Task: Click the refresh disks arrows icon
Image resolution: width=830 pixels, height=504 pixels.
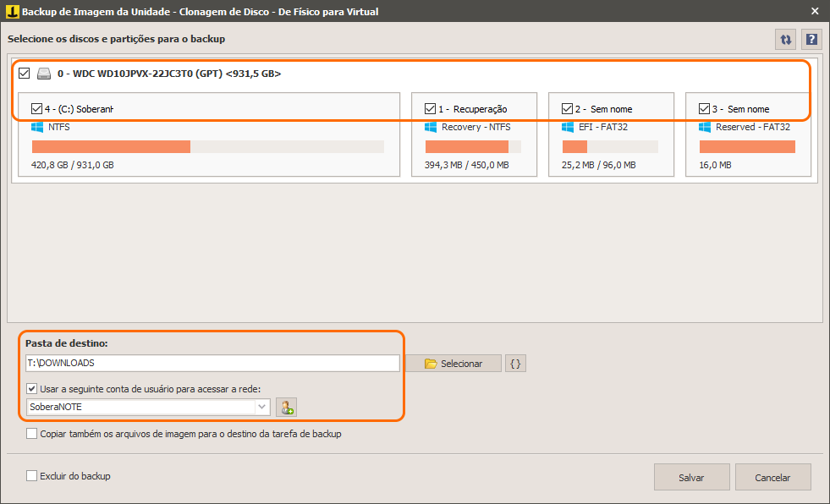Action: 785,40
